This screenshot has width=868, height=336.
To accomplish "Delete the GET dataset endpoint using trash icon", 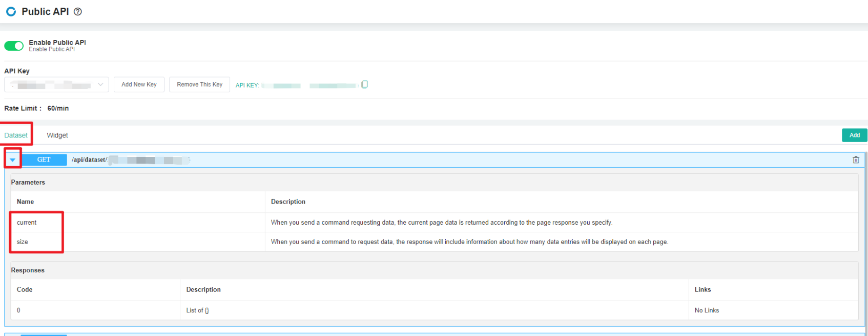I will click(855, 160).
